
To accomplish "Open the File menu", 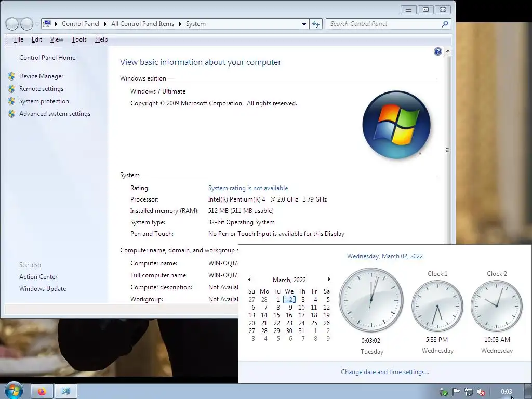I will 19,39.
